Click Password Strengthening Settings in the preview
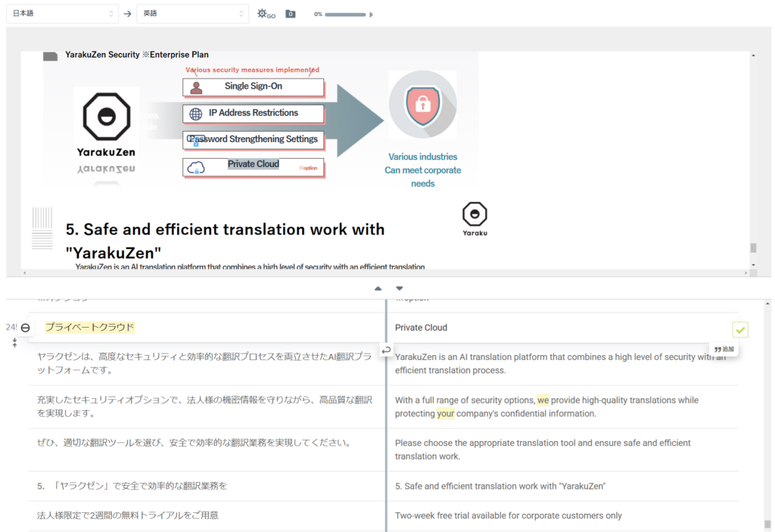Image resolution: width=775 pixels, height=532 pixels. (253, 140)
